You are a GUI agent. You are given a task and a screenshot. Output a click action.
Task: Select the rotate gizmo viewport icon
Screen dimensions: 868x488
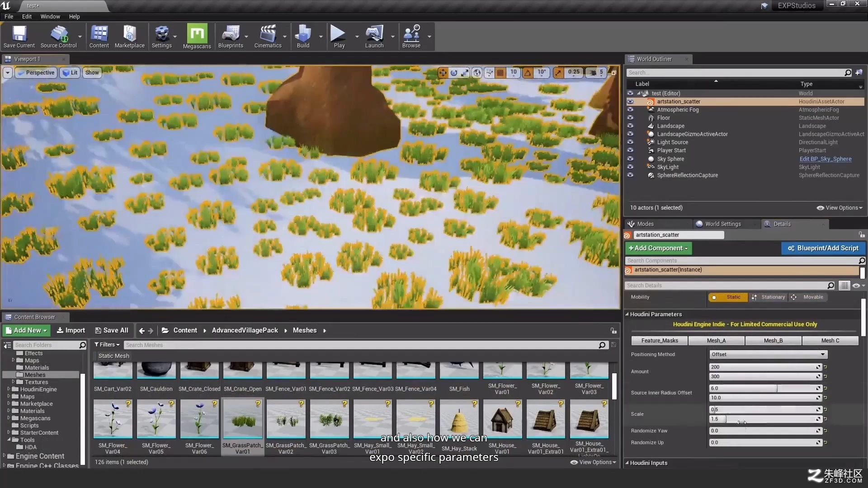click(454, 73)
